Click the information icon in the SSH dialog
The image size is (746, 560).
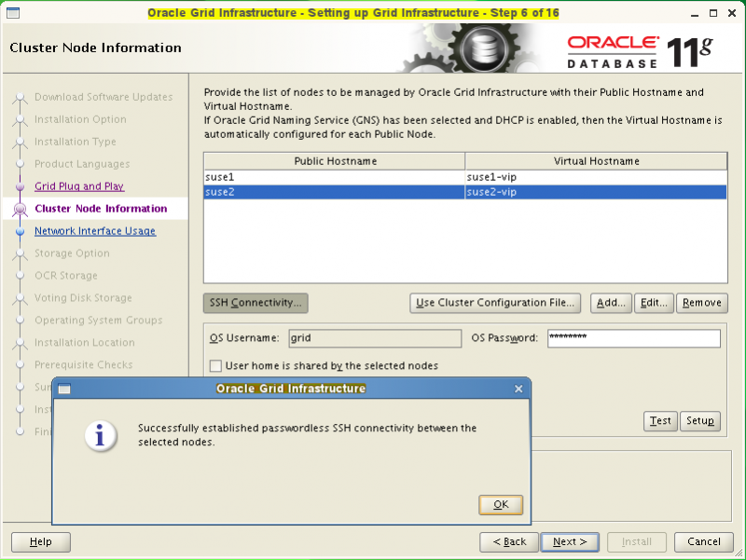[101, 435]
